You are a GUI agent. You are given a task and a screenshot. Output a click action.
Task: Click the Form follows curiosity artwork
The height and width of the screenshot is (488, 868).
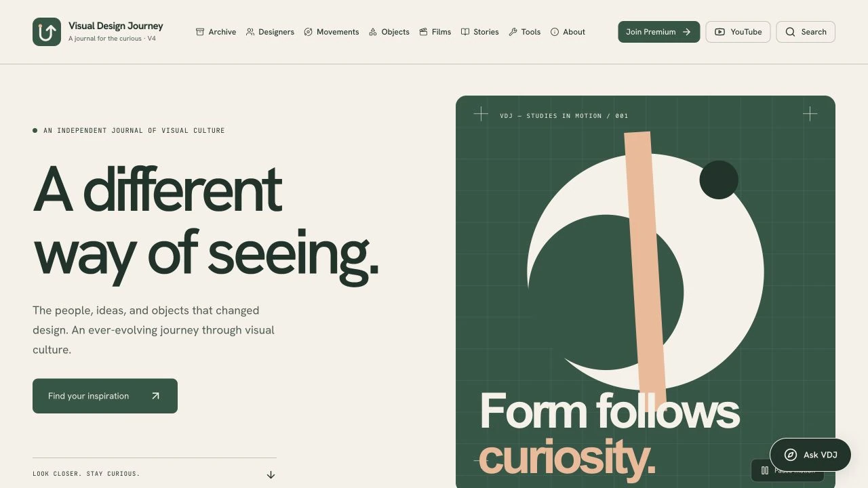646,291
